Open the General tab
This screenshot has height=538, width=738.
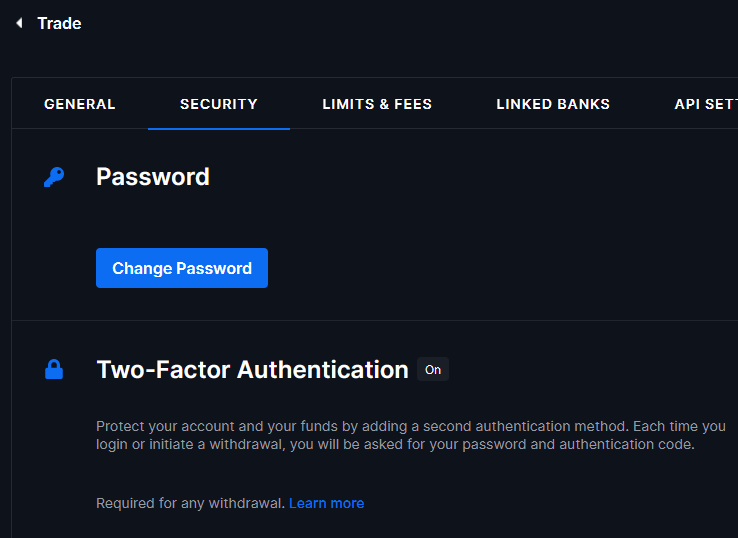pyautogui.click(x=80, y=104)
